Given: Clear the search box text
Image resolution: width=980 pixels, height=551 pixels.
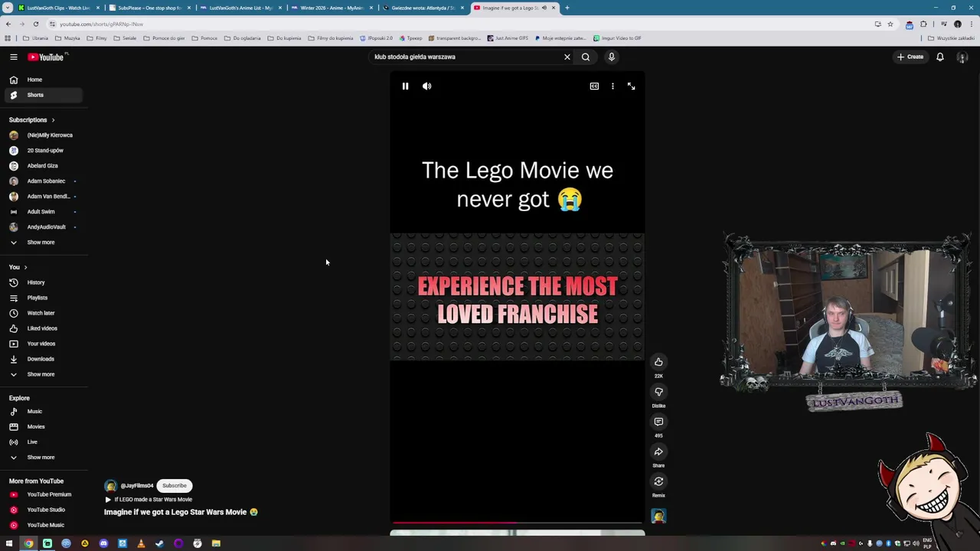Looking at the screenshot, I should [x=567, y=57].
